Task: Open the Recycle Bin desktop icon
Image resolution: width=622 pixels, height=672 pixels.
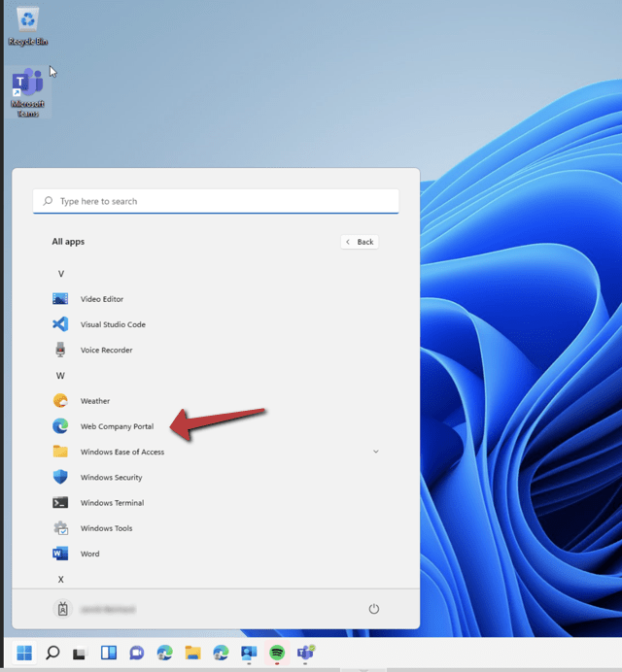Action: coord(28,25)
